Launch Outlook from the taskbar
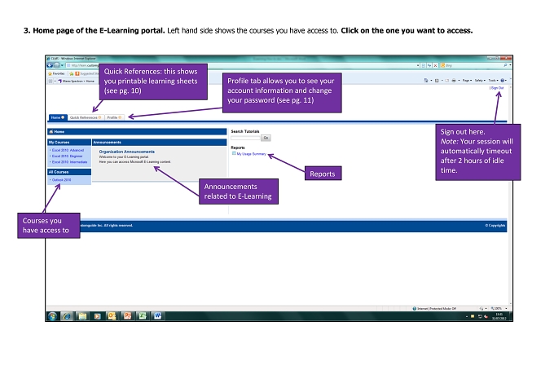 click(x=112, y=316)
